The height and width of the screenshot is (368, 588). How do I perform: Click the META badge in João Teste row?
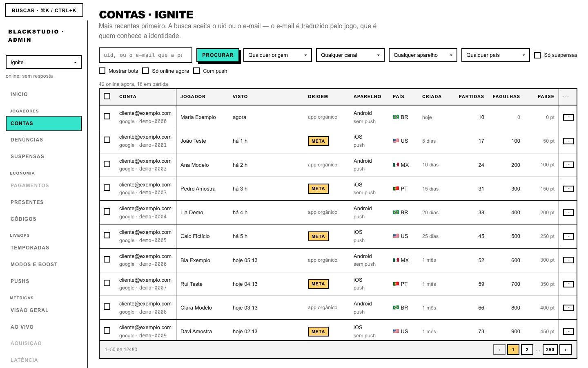tap(318, 141)
